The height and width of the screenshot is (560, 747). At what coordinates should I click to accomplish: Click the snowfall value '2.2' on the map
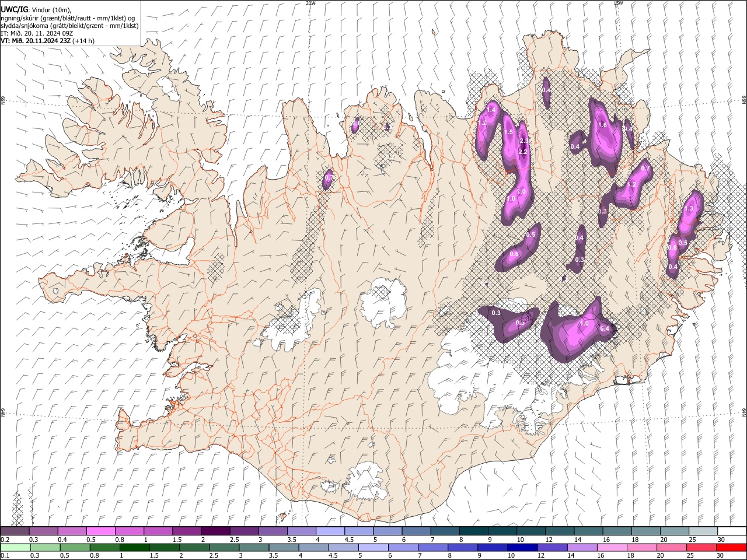pyautogui.click(x=523, y=152)
